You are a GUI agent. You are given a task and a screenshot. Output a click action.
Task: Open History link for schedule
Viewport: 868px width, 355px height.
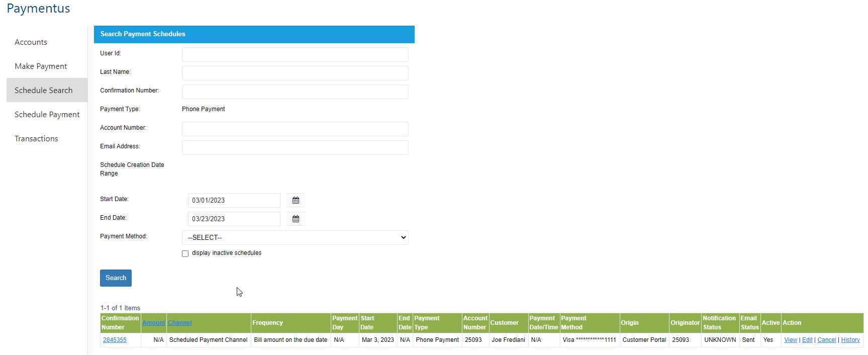pyautogui.click(x=850, y=340)
